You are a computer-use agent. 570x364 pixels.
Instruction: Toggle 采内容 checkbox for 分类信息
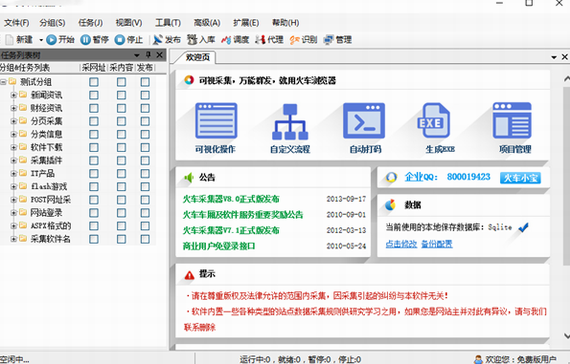tap(121, 135)
